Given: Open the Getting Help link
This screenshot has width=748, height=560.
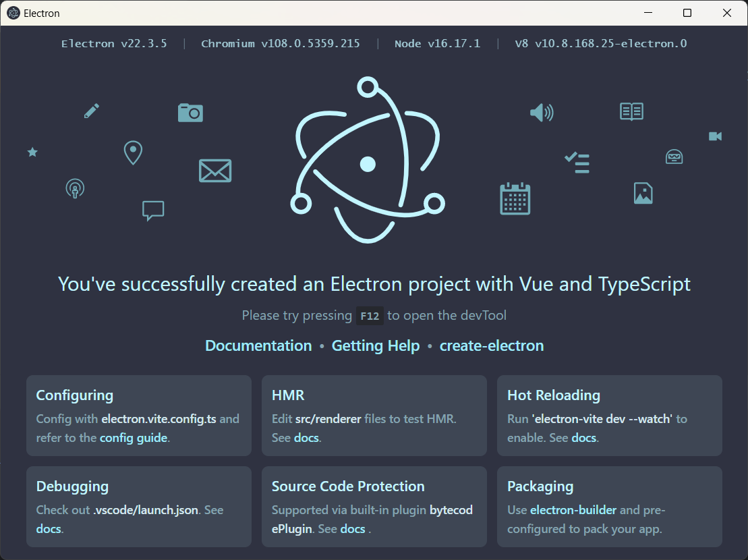Looking at the screenshot, I should [376, 345].
